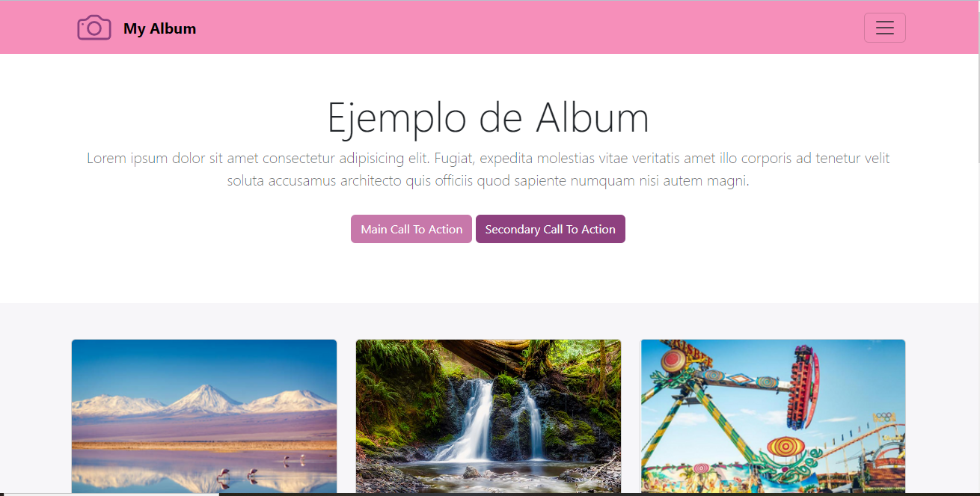This screenshot has height=496, width=980.
Task: Open the snowy mountain lake photo card
Action: click(204, 417)
